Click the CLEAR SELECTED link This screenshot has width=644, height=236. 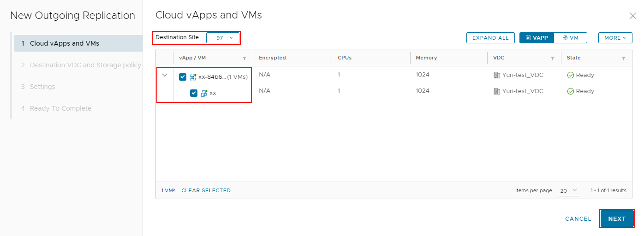click(x=206, y=190)
